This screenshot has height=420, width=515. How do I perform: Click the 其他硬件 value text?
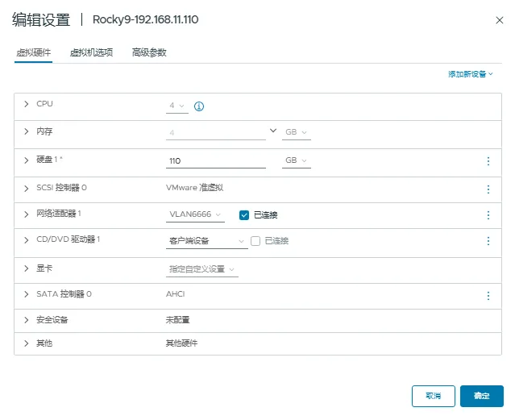(181, 343)
